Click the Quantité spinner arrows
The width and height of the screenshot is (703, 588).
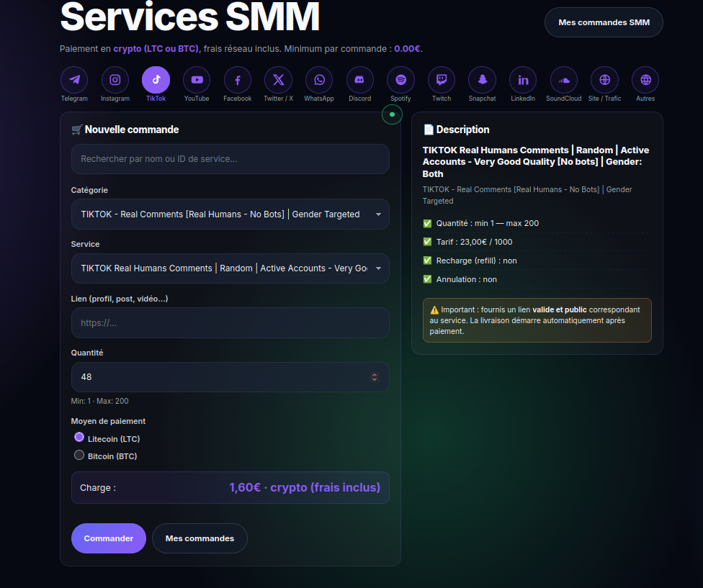(x=375, y=377)
